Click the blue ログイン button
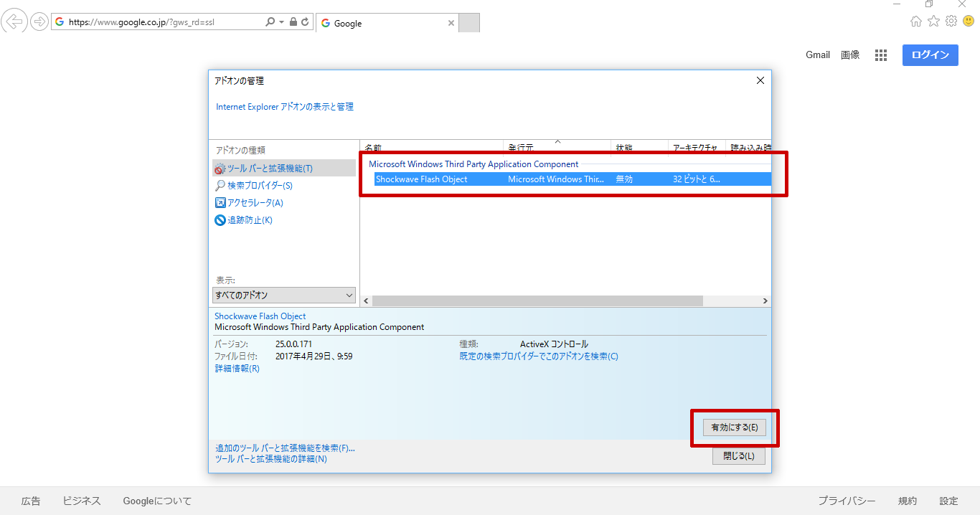 (x=930, y=55)
